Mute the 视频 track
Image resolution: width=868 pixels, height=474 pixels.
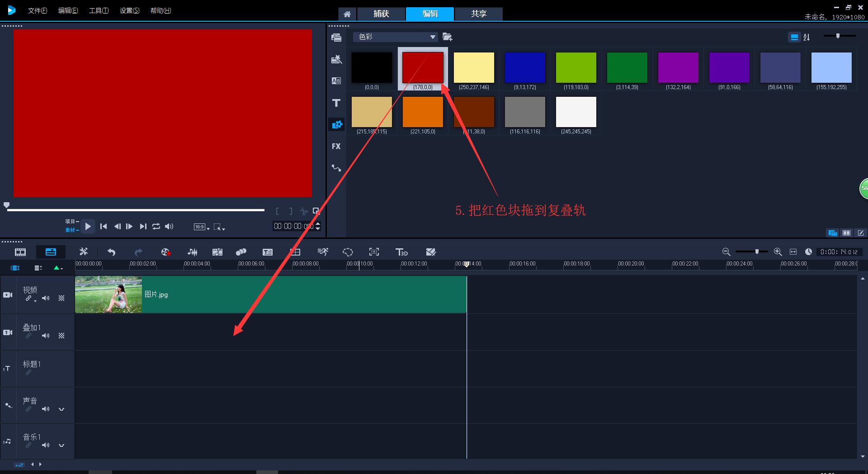tap(46, 298)
